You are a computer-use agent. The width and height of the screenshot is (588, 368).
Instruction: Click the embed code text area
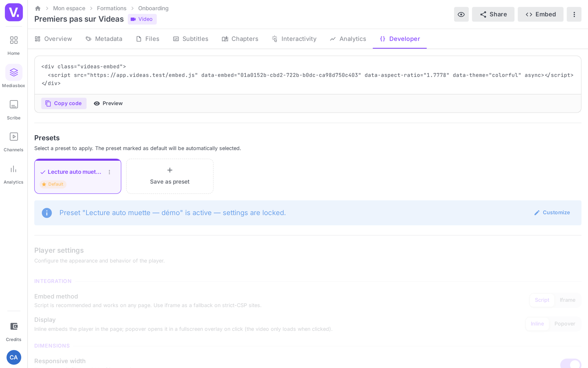tap(308, 75)
